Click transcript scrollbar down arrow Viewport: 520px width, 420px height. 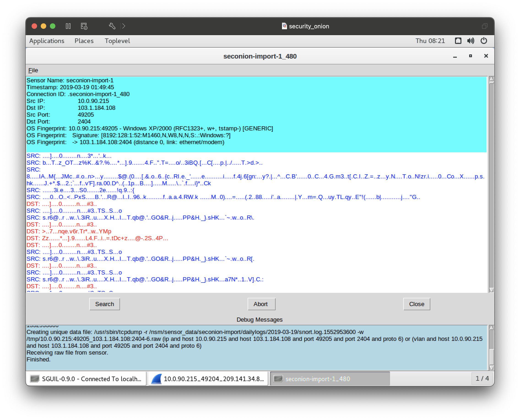[491, 290]
